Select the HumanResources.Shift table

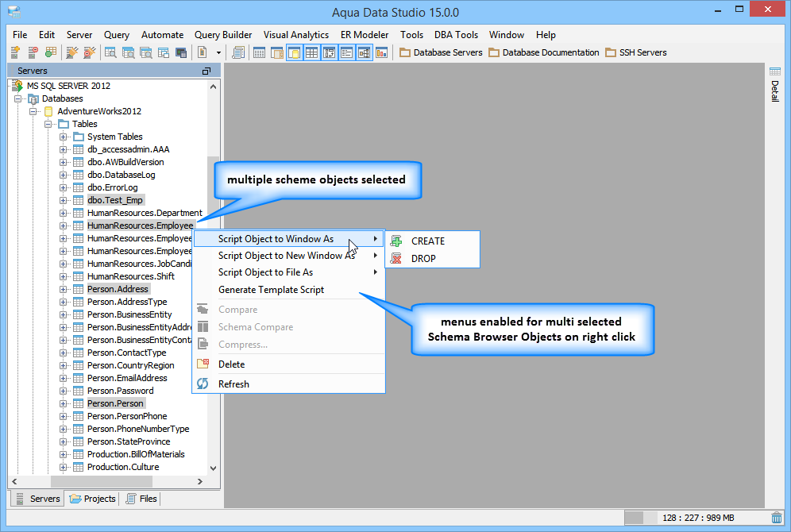pos(131,276)
